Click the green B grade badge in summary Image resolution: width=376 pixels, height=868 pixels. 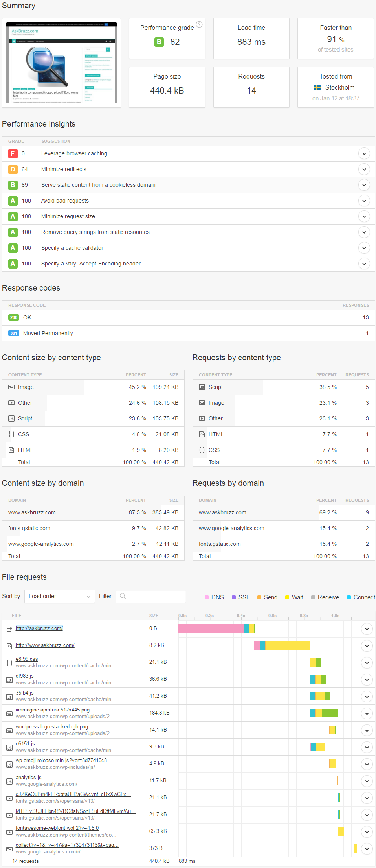159,42
